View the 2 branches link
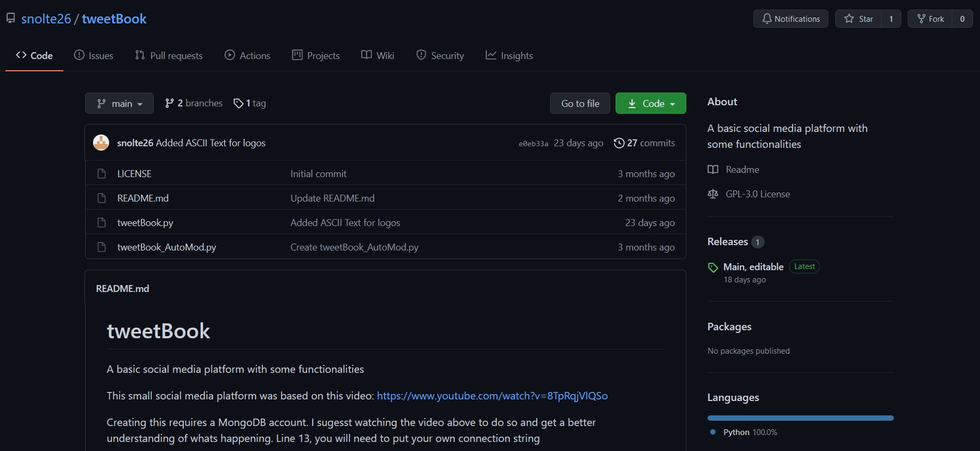 coord(194,103)
